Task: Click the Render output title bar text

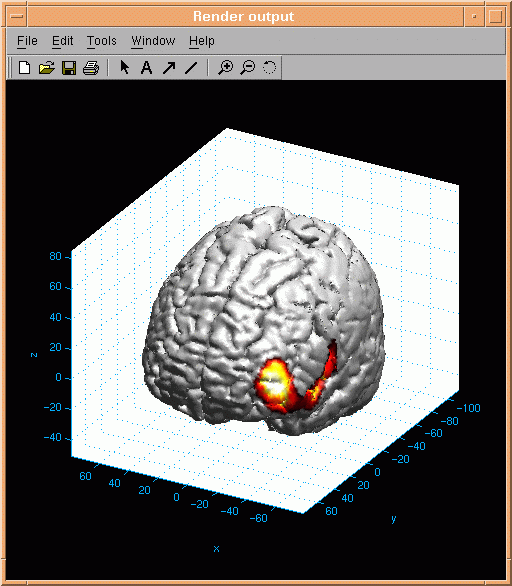Action: (244, 16)
